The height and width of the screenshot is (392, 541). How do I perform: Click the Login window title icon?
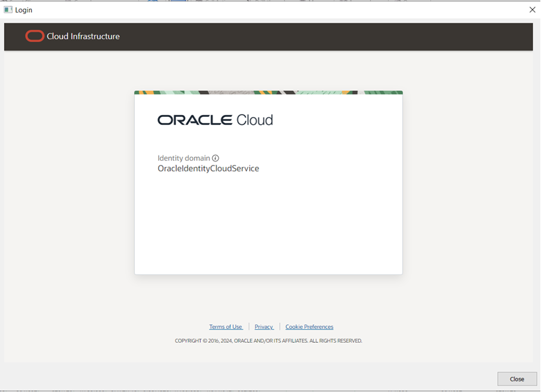tap(8, 10)
